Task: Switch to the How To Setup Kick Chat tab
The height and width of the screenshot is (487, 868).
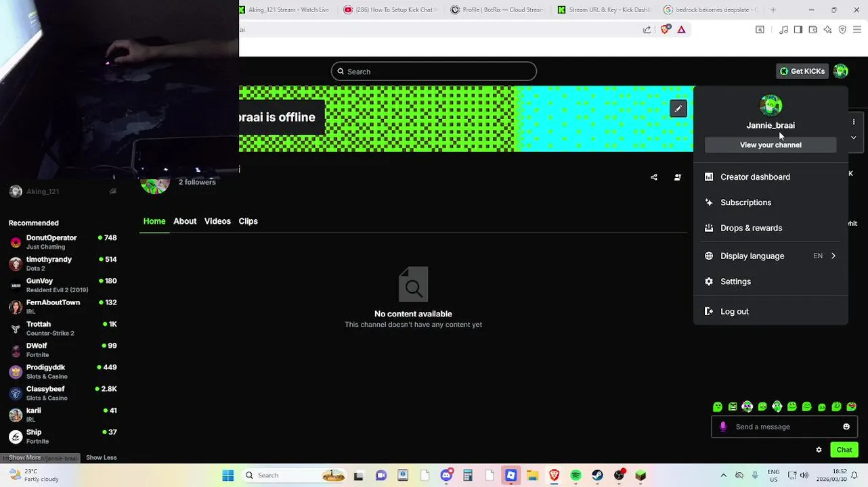Action: click(391, 10)
